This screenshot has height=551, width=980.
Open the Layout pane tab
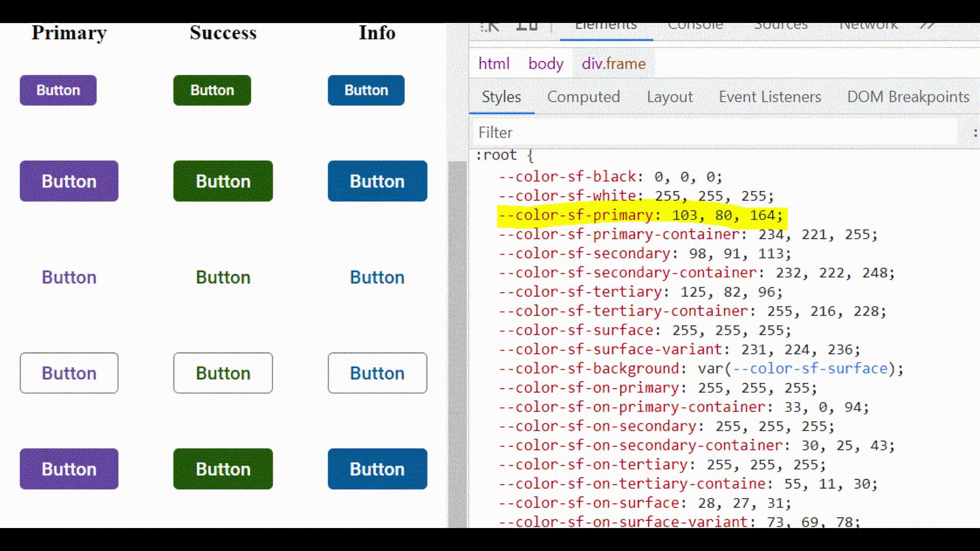coord(670,97)
